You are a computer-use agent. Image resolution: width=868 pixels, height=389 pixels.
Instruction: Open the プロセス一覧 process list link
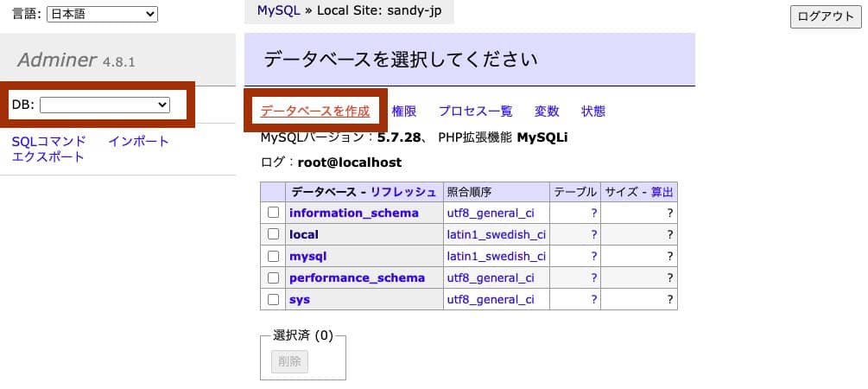[x=476, y=112]
